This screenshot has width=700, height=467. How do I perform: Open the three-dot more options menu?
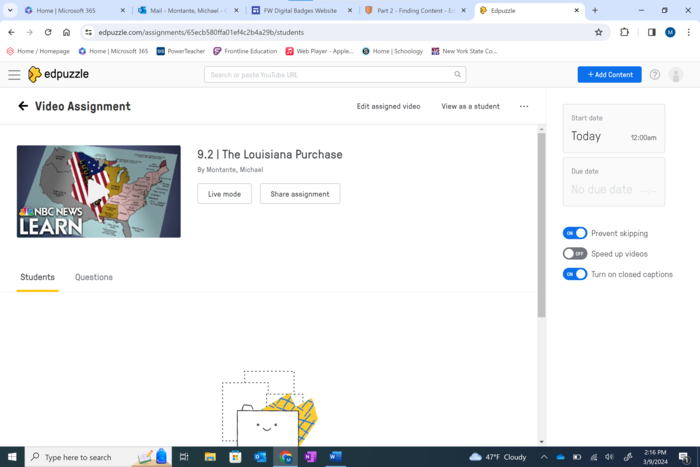[524, 106]
